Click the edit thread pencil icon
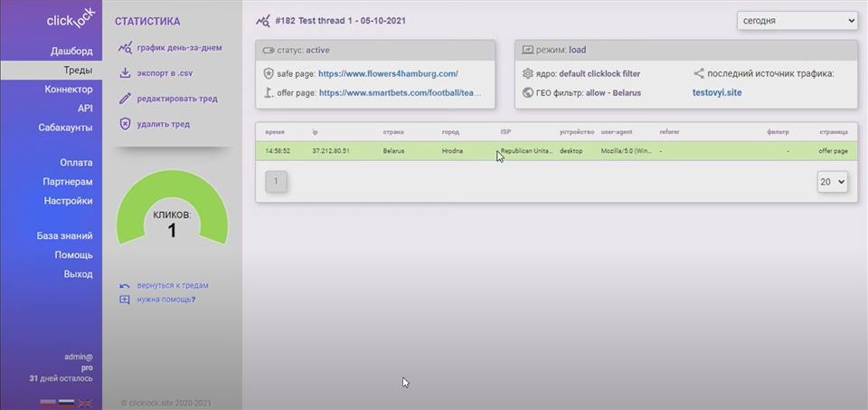 click(x=125, y=99)
